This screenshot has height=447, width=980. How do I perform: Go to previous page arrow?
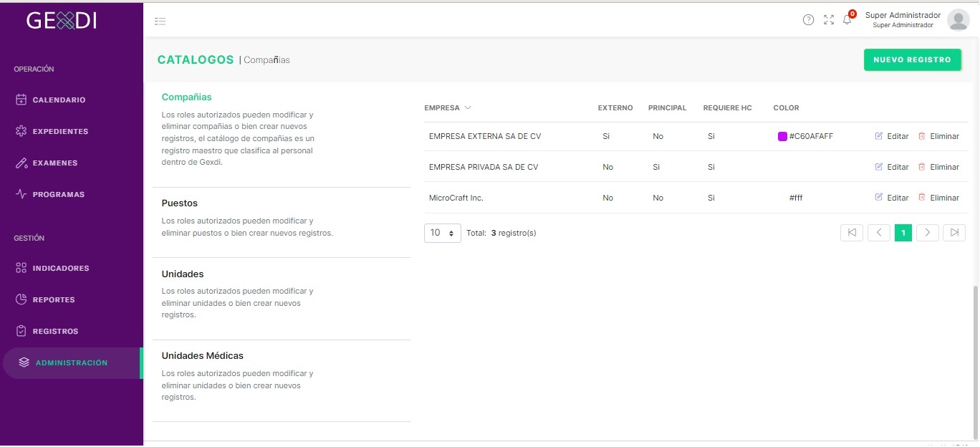tap(878, 233)
